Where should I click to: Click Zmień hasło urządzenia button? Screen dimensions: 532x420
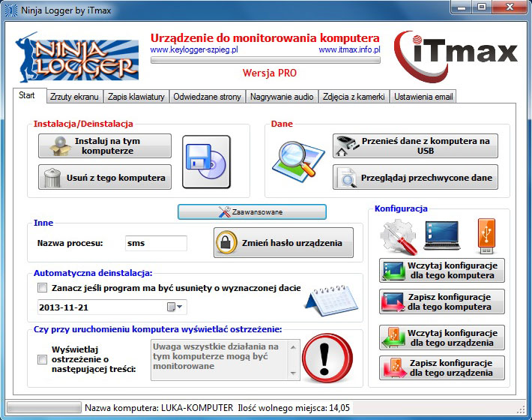click(x=283, y=243)
